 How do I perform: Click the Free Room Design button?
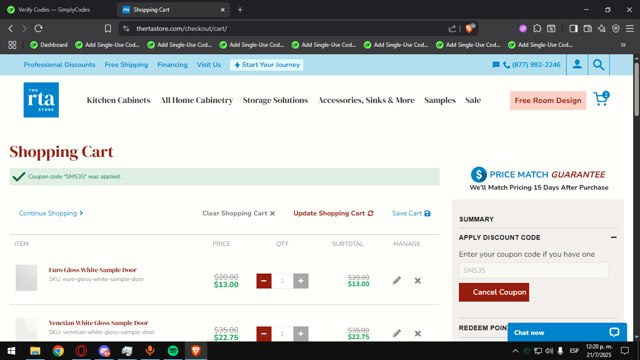[x=548, y=100]
